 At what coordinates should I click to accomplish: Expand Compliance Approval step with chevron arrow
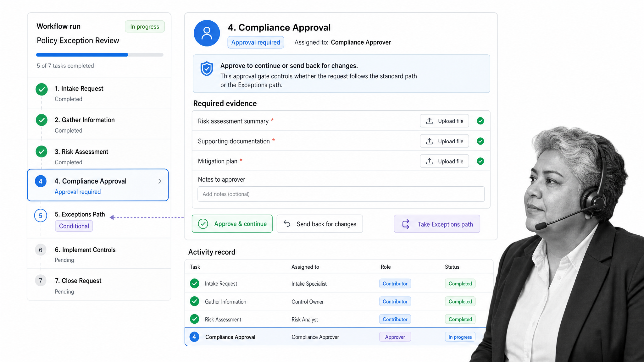tap(160, 181)
